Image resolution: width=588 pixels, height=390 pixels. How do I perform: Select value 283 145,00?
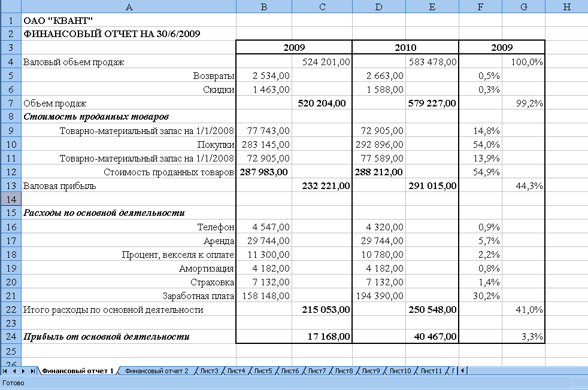264,144
